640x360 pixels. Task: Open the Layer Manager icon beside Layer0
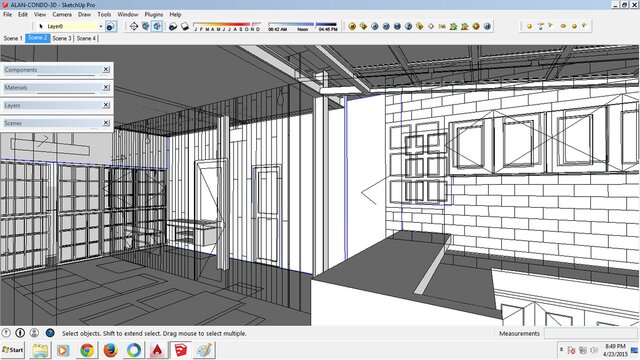point(111,27)
